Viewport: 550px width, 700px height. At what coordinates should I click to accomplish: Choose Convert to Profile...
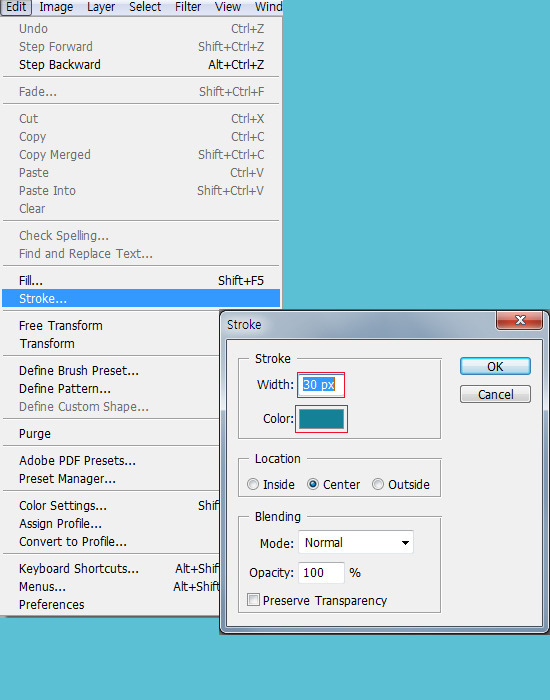point(111,542)
